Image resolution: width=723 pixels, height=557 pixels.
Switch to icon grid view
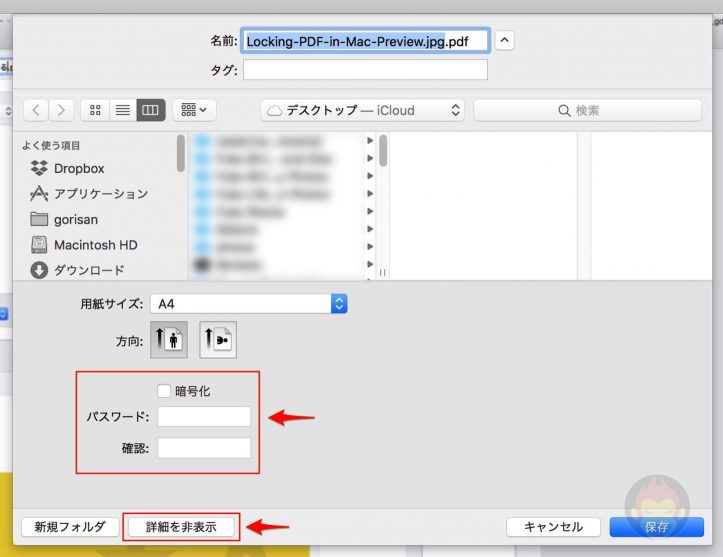point(95,110)
